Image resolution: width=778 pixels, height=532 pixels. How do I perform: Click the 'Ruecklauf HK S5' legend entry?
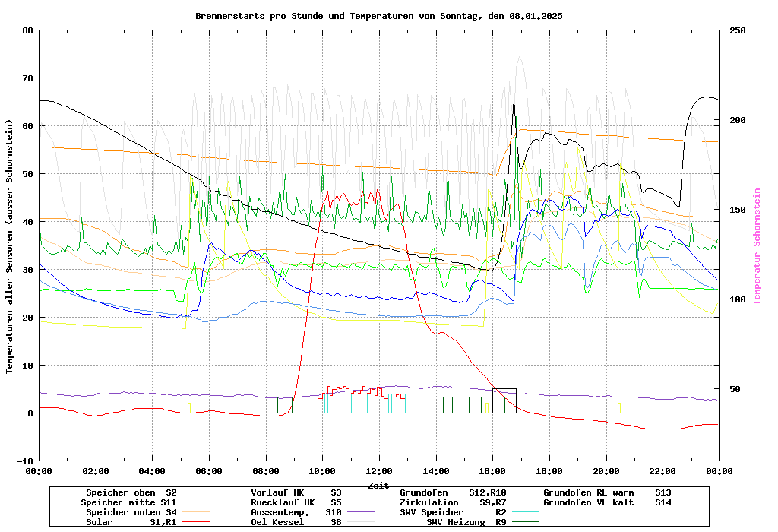pos(296,502)
